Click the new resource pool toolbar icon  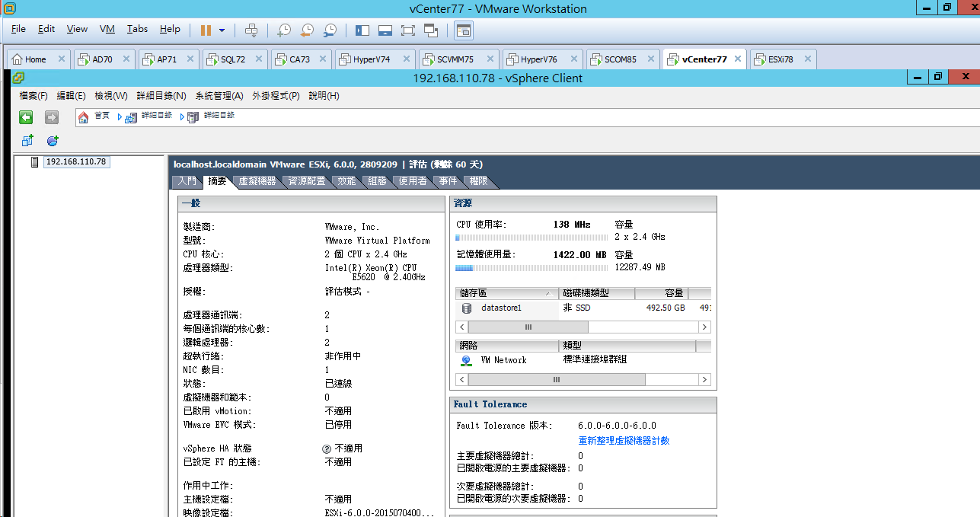(x=53, y=140)
